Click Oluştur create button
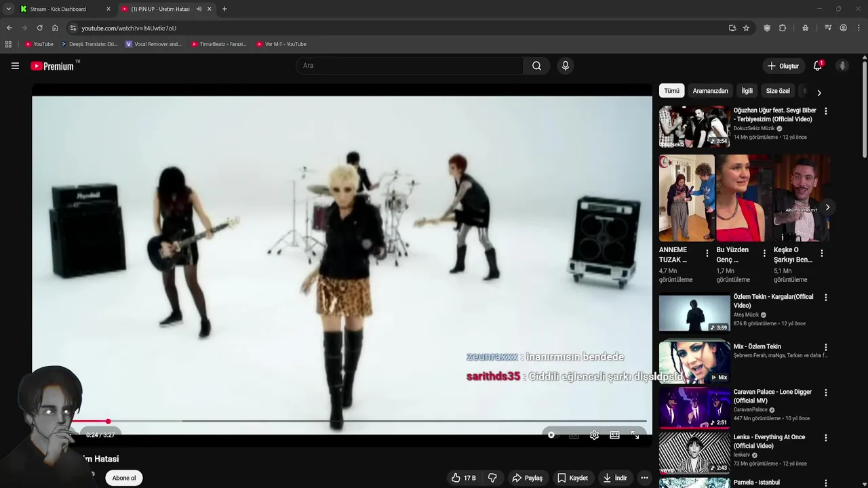868x488 pixels. [x=783, y=66]
